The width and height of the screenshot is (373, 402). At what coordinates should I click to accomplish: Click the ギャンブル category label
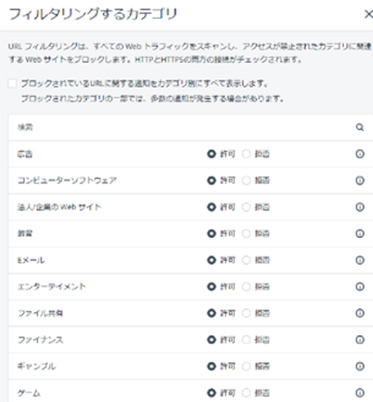37,366
